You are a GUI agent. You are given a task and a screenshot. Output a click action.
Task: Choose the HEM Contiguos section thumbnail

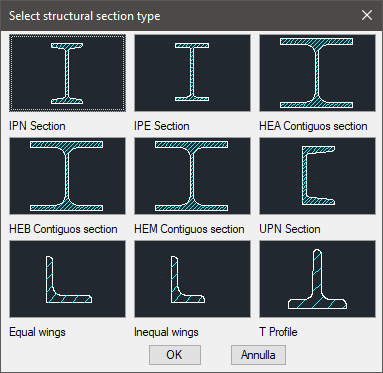tap(192, 176)
